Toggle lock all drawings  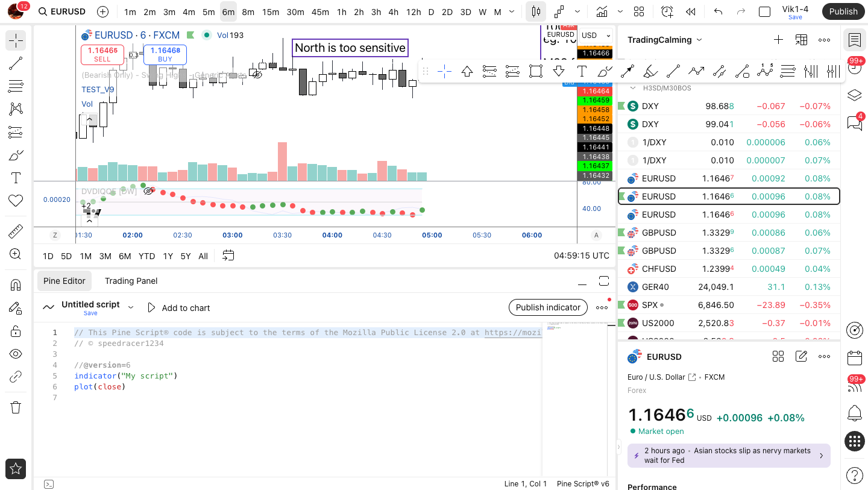16,331
